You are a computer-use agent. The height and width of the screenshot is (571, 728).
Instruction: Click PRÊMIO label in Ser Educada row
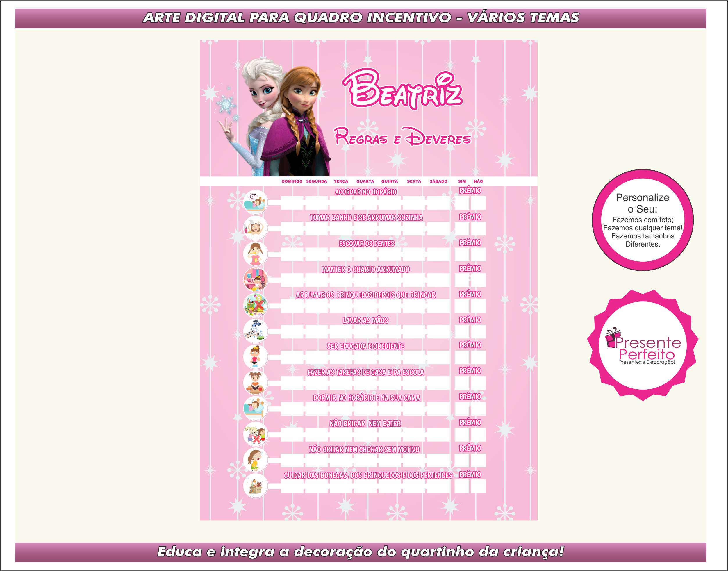tap(470, 345)
